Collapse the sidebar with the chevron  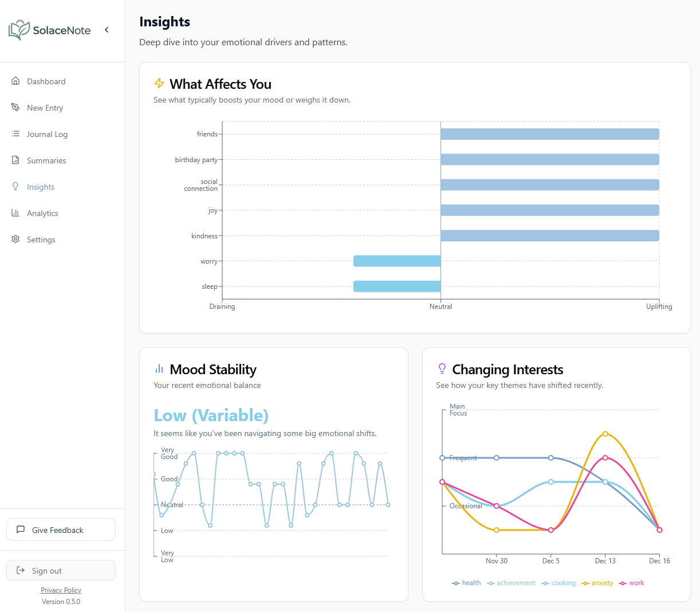[x=107, y=29]
